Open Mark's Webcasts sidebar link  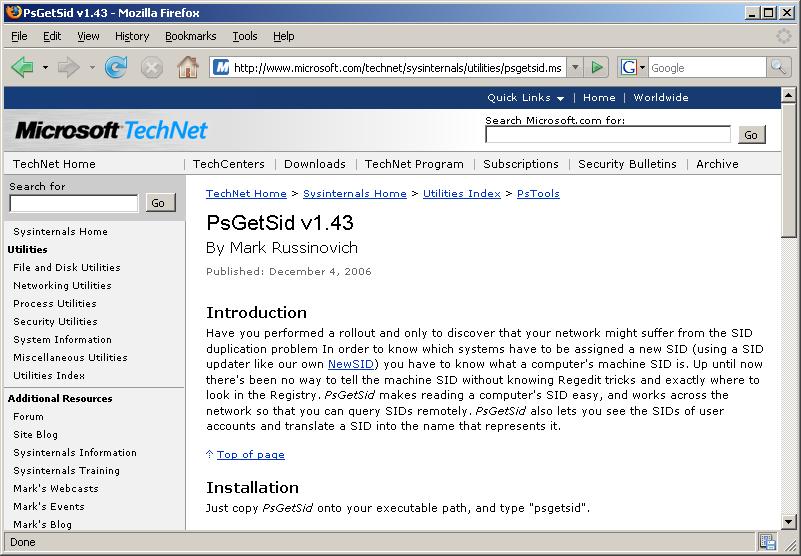click(56, 489)
